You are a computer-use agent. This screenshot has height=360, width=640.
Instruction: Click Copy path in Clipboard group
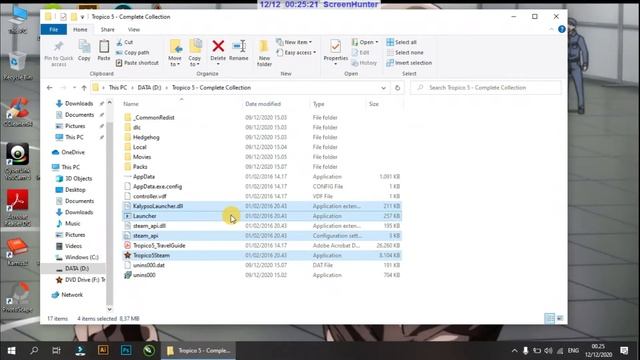[x=133, y=52]
